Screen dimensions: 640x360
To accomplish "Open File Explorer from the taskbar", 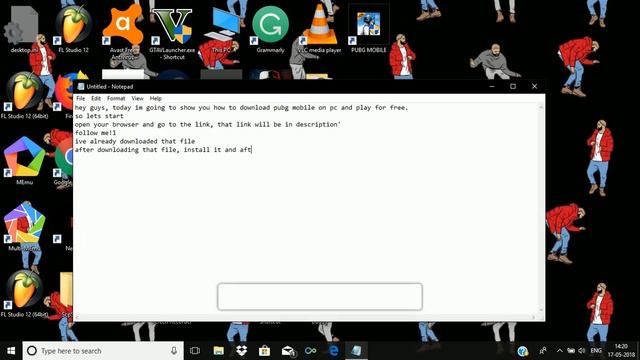I will coord(218,351).
